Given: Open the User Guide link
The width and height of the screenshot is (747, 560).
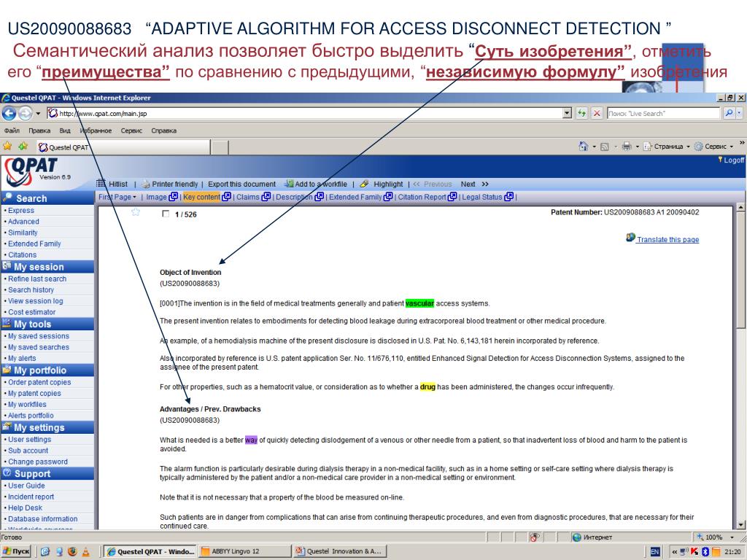Looking at the screenshot, I should [x=26, y=486].
